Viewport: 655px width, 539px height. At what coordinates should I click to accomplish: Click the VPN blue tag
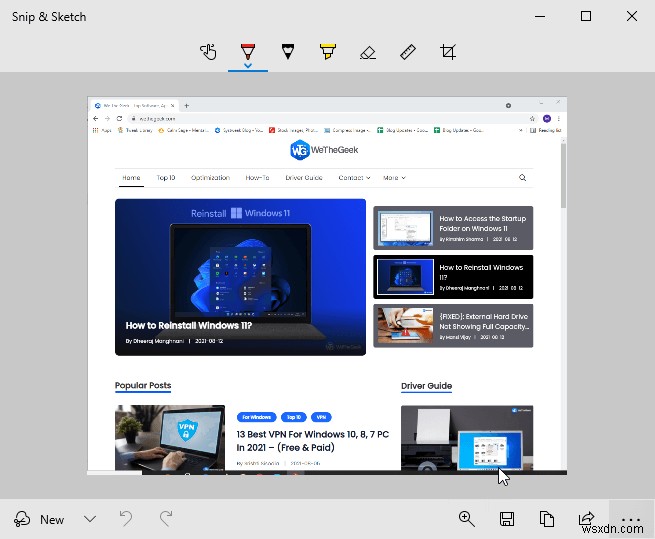[321, 417]
